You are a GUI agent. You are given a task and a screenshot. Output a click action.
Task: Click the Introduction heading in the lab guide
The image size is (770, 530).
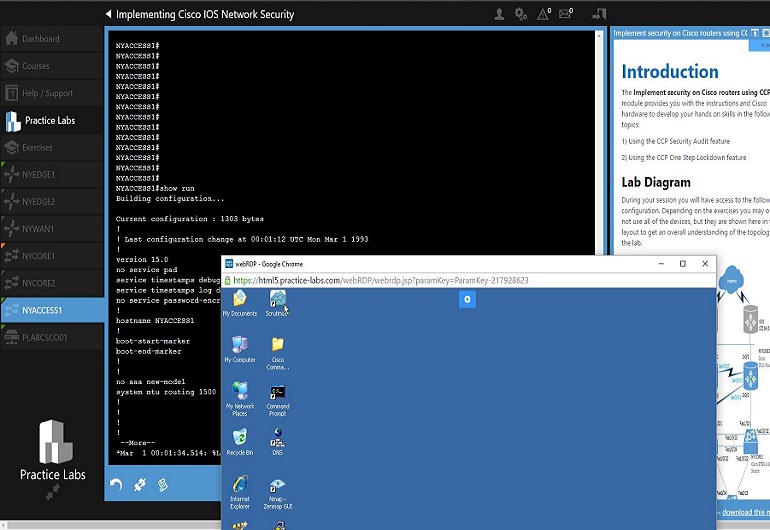point(670,72)
